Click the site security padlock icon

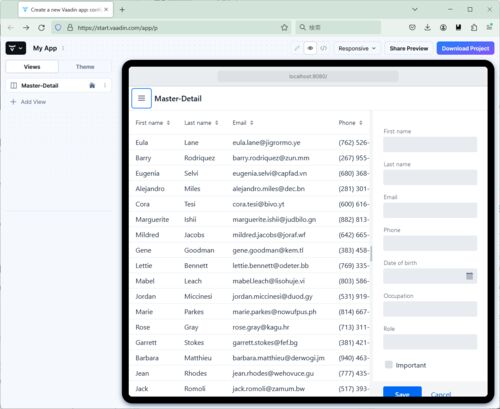pyautogui.click(x=70, y=28)
